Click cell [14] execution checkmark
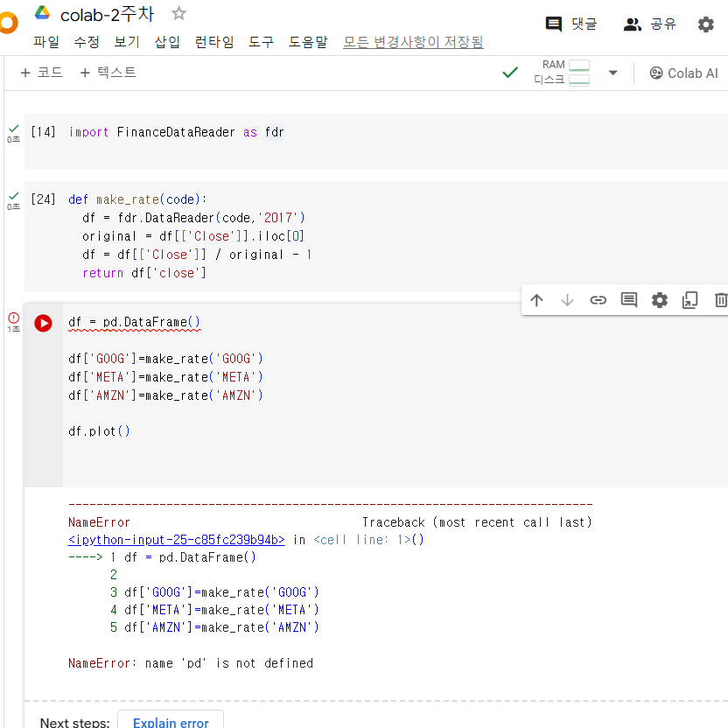728x728 pixels. click(x=14, y=129)
